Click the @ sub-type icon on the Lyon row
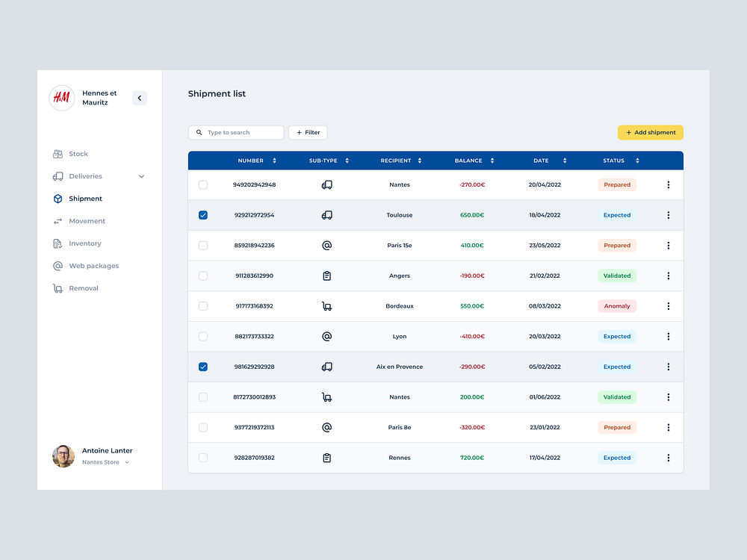The image size is (747, 560). click(326, 336)
